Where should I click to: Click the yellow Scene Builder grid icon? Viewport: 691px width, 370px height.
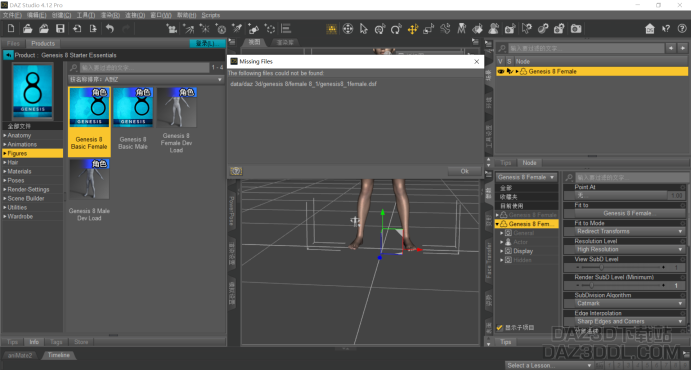click(x=332, y=29)
